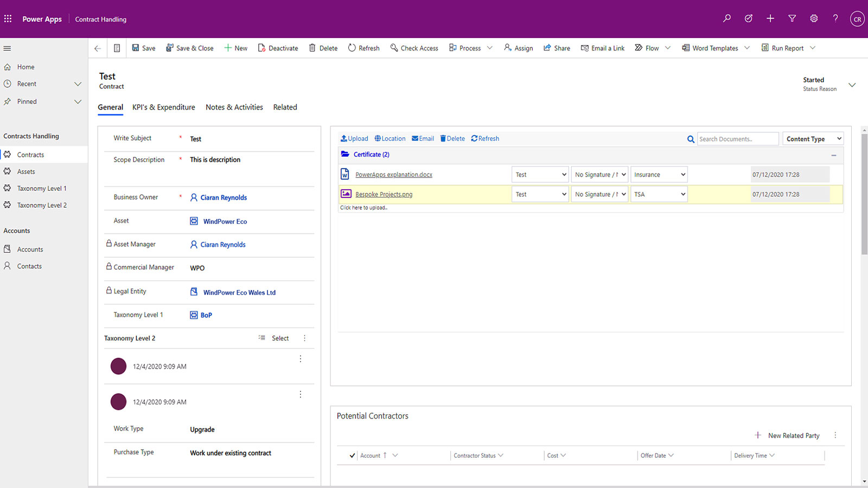Click Select in the Taxonomy Level 2 section

pyautogui.click(x=274, y=338)
